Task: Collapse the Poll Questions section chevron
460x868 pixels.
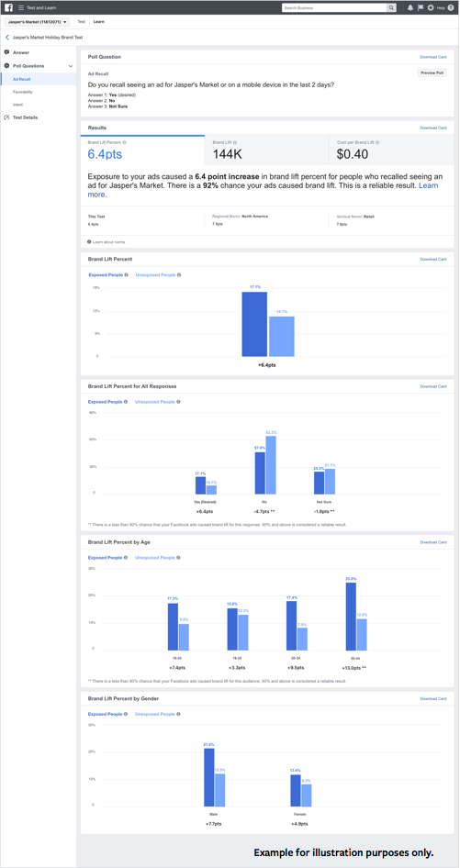Action: tap(71, 66)
